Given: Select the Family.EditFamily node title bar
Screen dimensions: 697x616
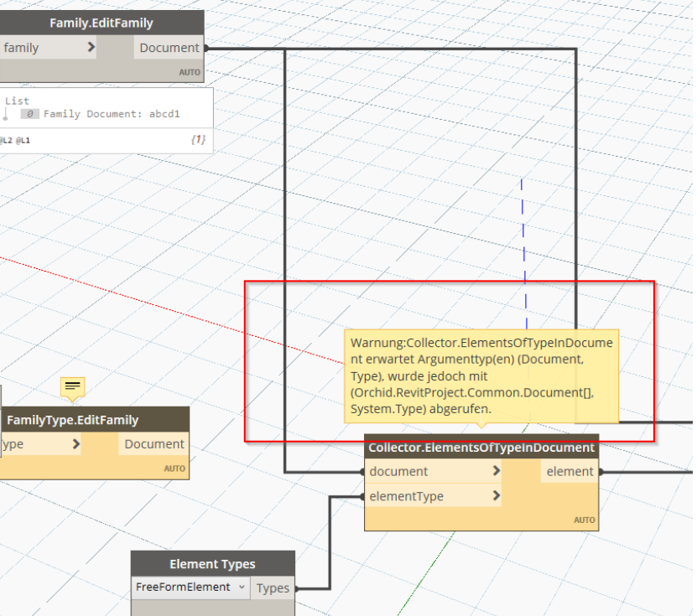Looking at the screenshot, I should (x=101, y=23).
